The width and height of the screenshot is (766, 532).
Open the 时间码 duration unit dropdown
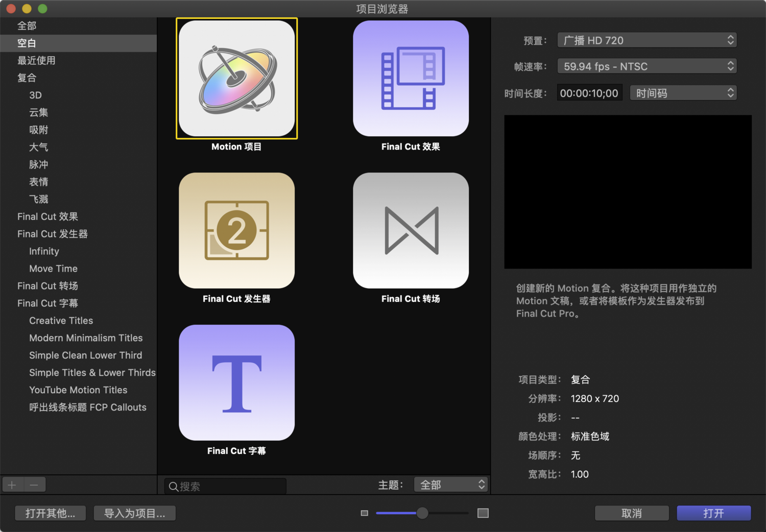tap(683, 93)
